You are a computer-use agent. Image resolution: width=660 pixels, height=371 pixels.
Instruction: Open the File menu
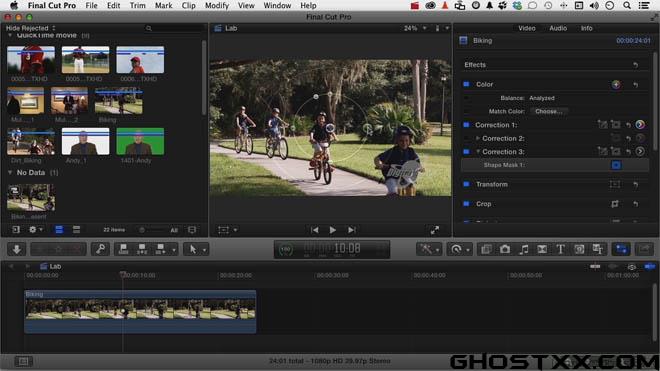(91, 5)
